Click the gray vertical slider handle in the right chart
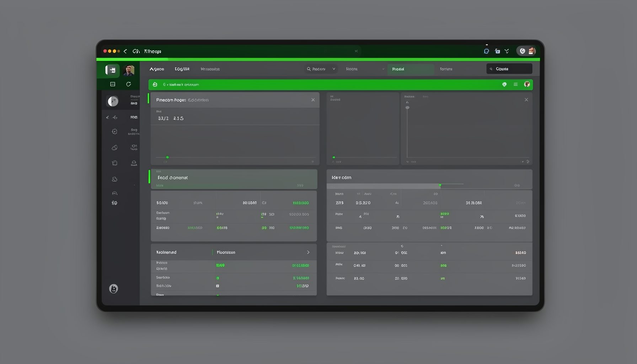 [407, 107]
